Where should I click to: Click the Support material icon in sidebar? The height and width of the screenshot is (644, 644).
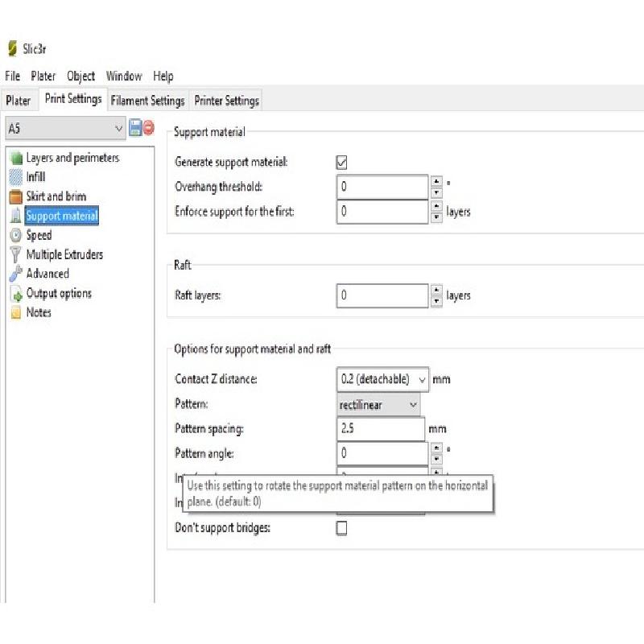pyautogui.click(x=16, y=216)
